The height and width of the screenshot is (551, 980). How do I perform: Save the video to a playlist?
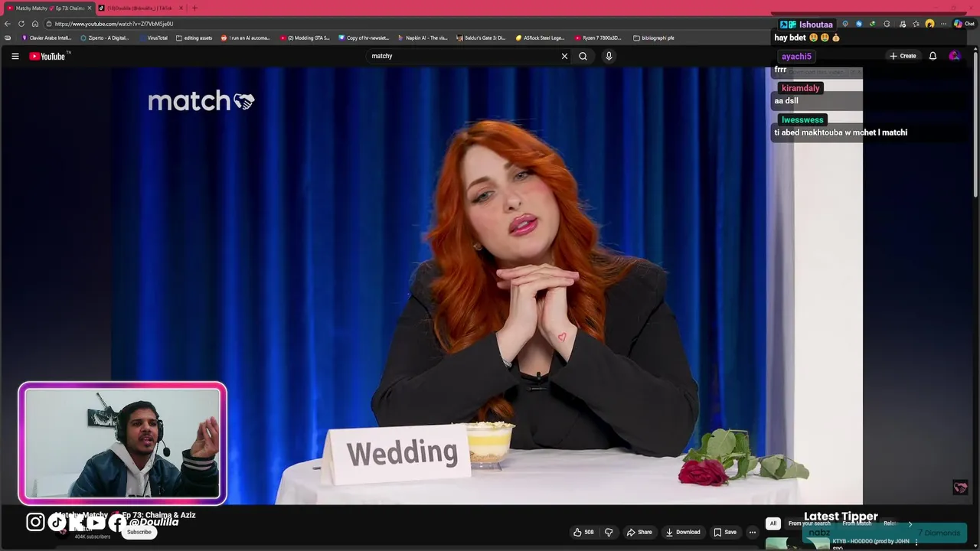725,532
